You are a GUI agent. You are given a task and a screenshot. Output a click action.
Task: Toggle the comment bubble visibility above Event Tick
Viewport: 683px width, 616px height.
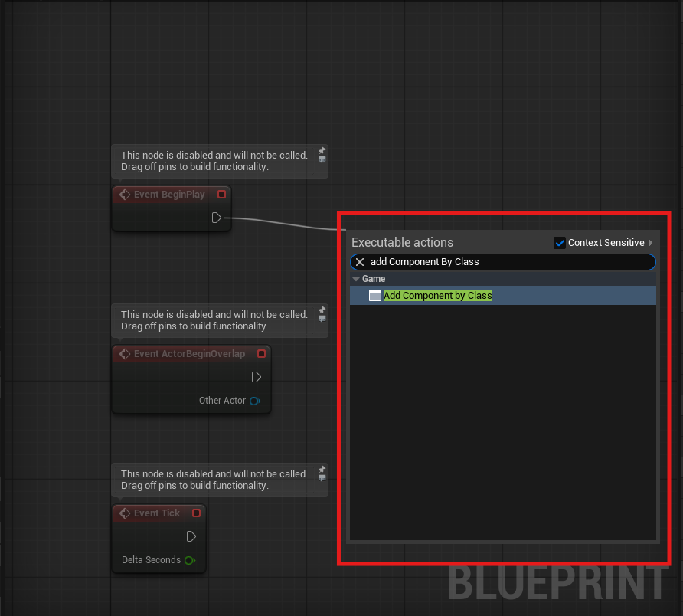coord(322,478)
